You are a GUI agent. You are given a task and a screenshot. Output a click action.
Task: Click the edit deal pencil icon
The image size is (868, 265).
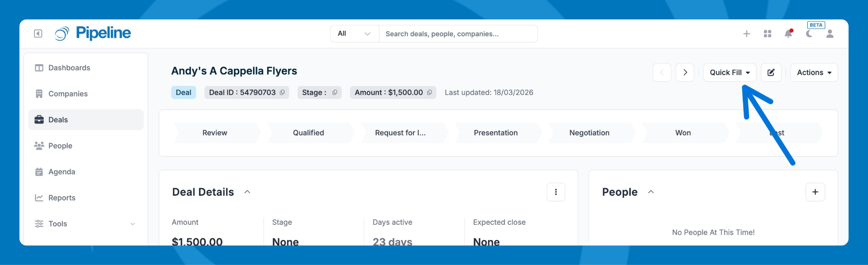[771, 72]
